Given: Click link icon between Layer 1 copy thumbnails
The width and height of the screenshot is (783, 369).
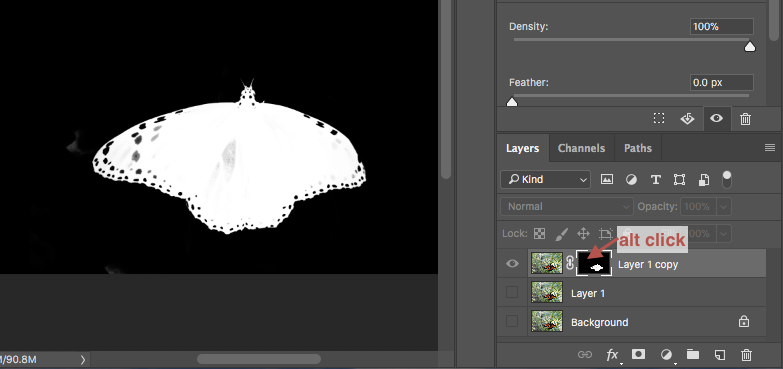Looking at the screenshot, I should [570, 263].
